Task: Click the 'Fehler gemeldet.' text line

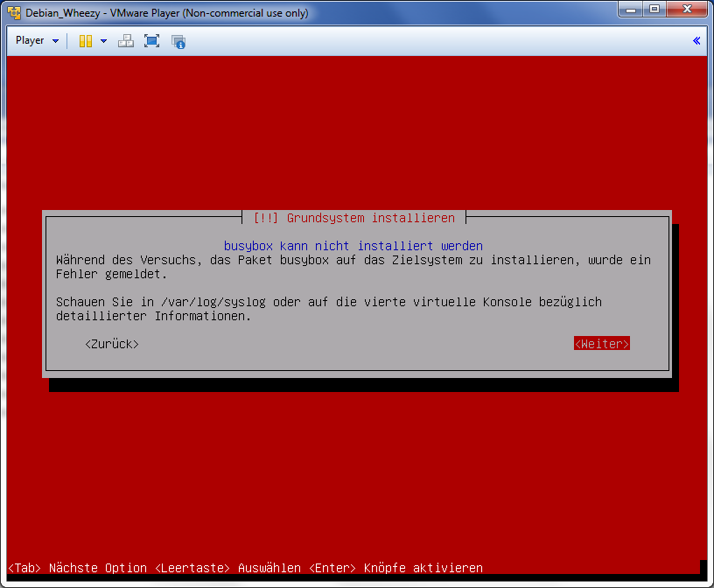Action: point(111,274)
